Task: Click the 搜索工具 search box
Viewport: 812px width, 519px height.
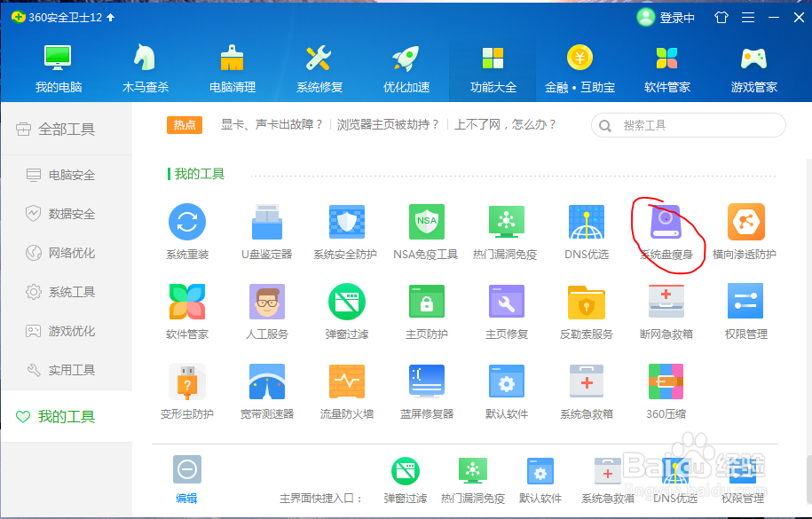Action: pyautogui.click(x=688, y=125)
